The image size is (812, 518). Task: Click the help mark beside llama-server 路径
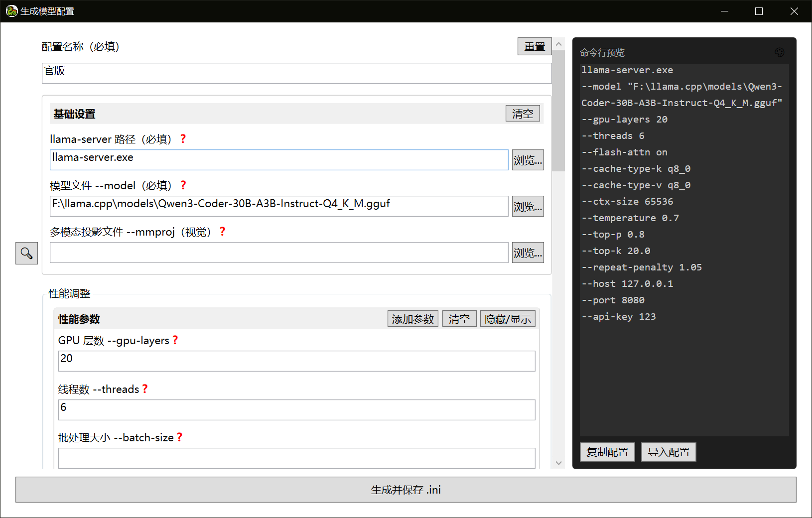pyautogui.click(x=183, y=139)
